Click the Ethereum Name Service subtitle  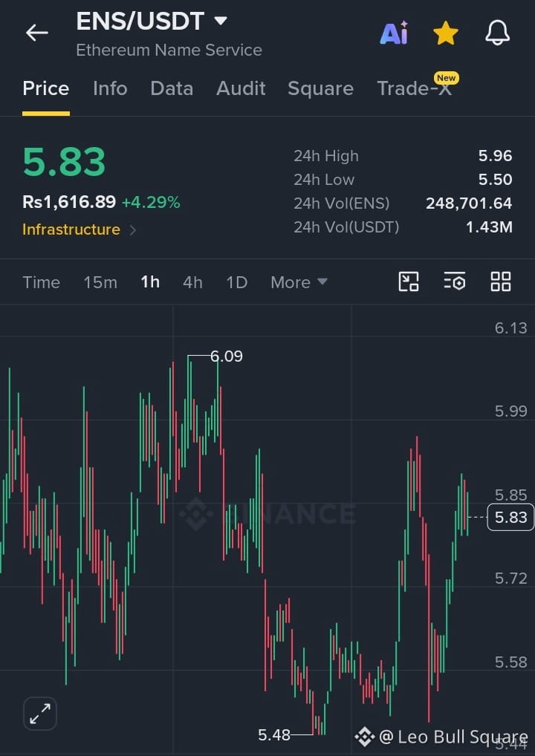click(x=169, y=50)
